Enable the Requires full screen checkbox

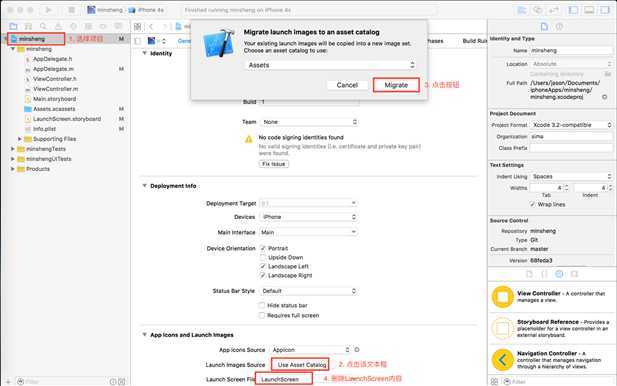tap(262, 316)
